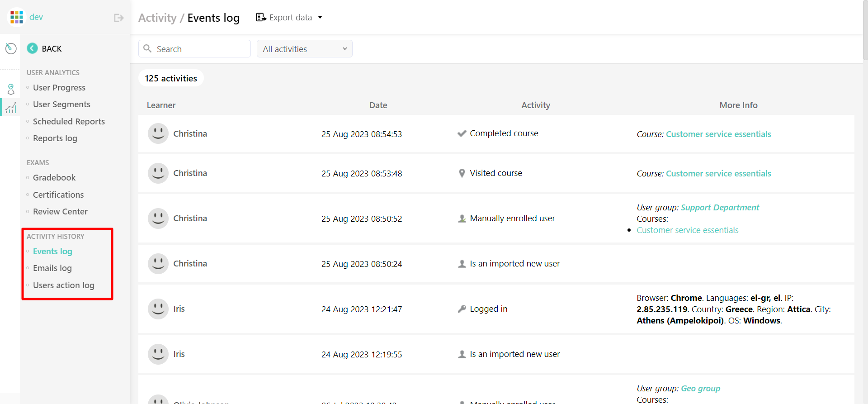Screen dimensions: 868x404
Task: Select Users action log in sidebar
Action: coord(64,285)
